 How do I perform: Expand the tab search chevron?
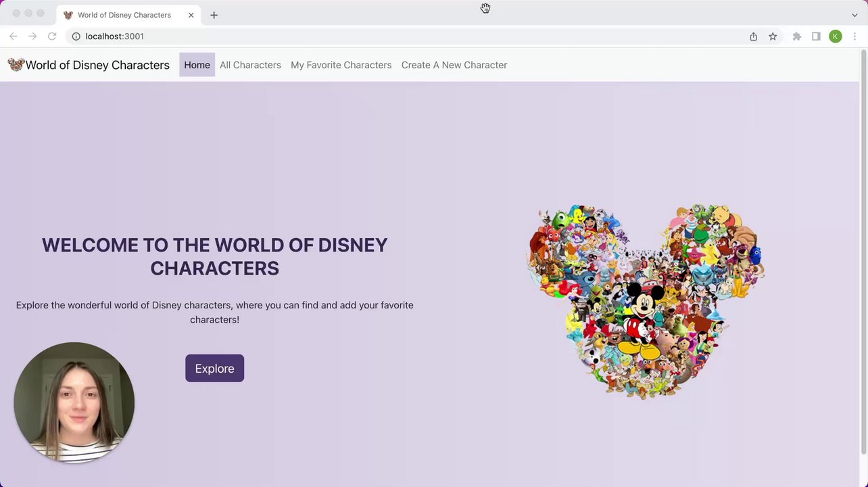(x=854, y=15)
